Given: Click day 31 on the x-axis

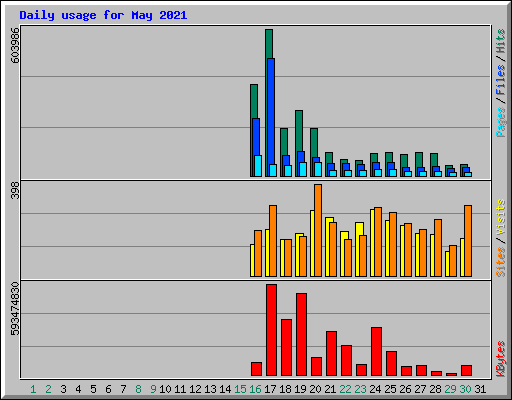Looking at the screenshot, I should pyautogui.click(x=480, y=389).
